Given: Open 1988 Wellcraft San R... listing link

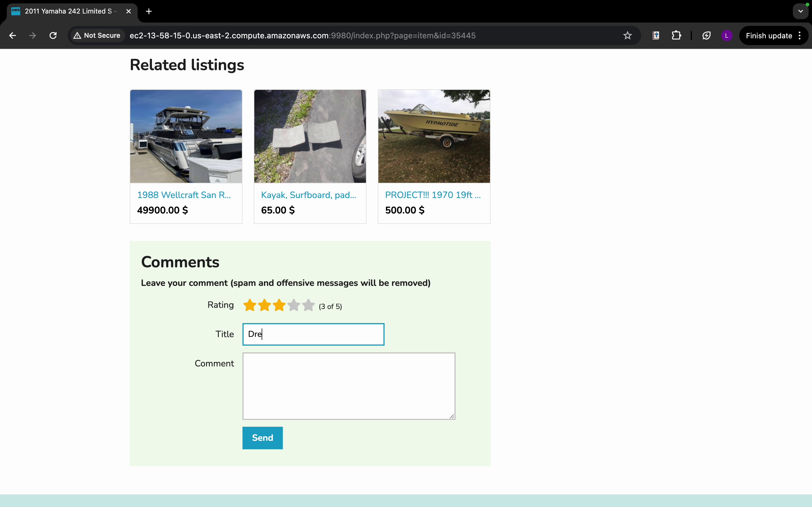Looking at the screenshot, I should (184, 195).
